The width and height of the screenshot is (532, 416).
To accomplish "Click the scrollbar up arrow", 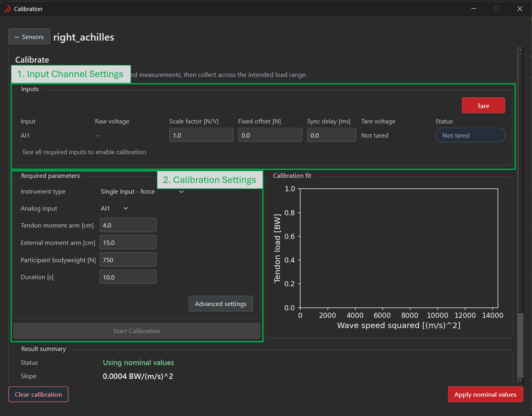I will (520, 51).
